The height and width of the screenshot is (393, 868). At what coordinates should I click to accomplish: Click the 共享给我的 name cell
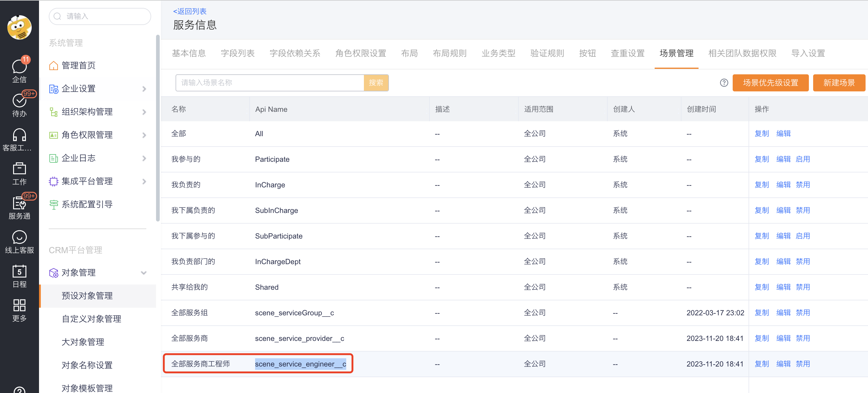pos(189,287)
